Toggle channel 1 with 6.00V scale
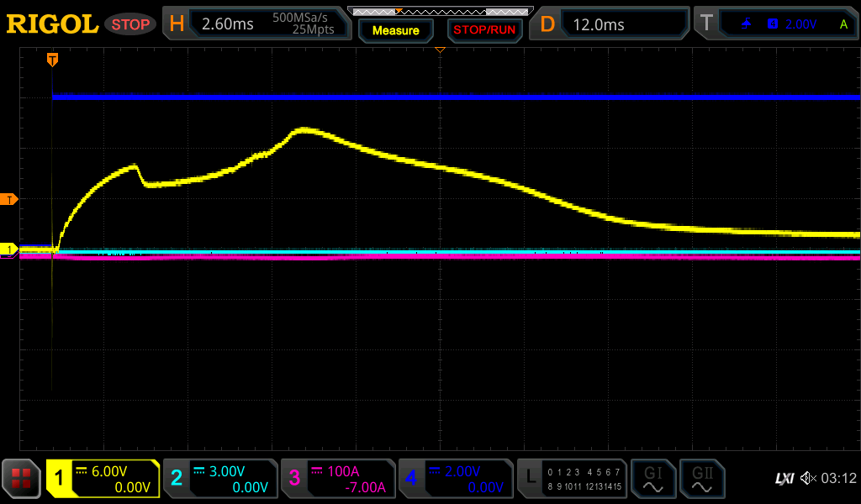This screenshot has height=504, width=861. point(103,479)
